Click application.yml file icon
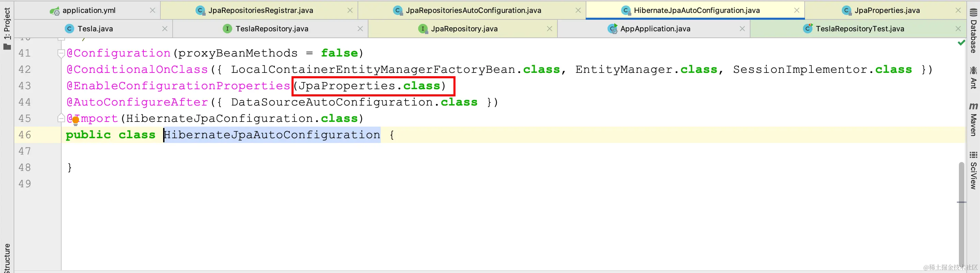The height and width of the screenshot is (273, 980). coord(54,11)
